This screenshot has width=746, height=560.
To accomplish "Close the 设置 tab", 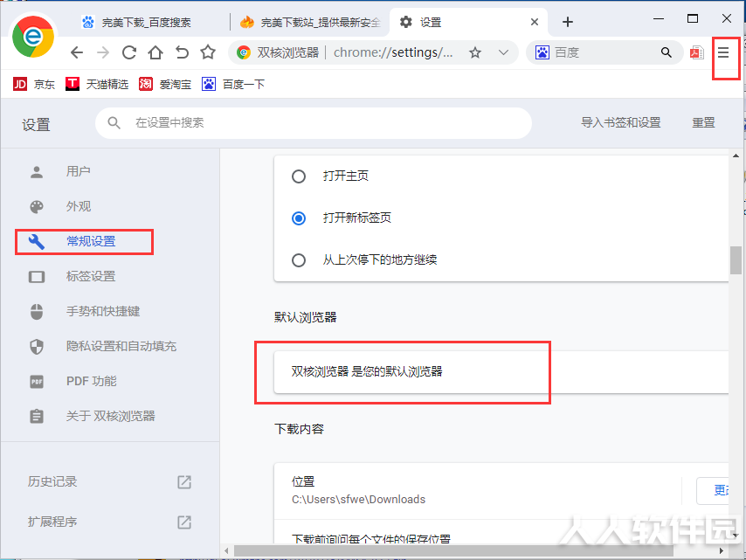I will (x=535, y=22).
